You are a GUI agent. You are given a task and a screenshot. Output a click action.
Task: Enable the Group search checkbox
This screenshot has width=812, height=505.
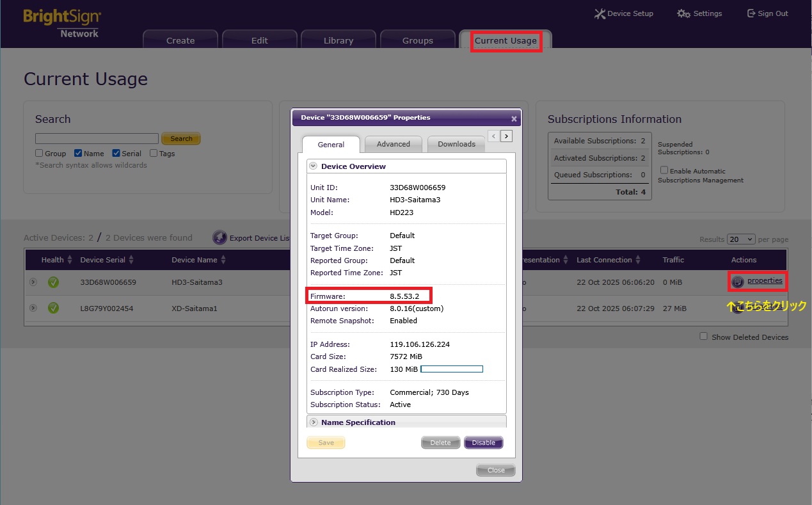tap(39, 154)
